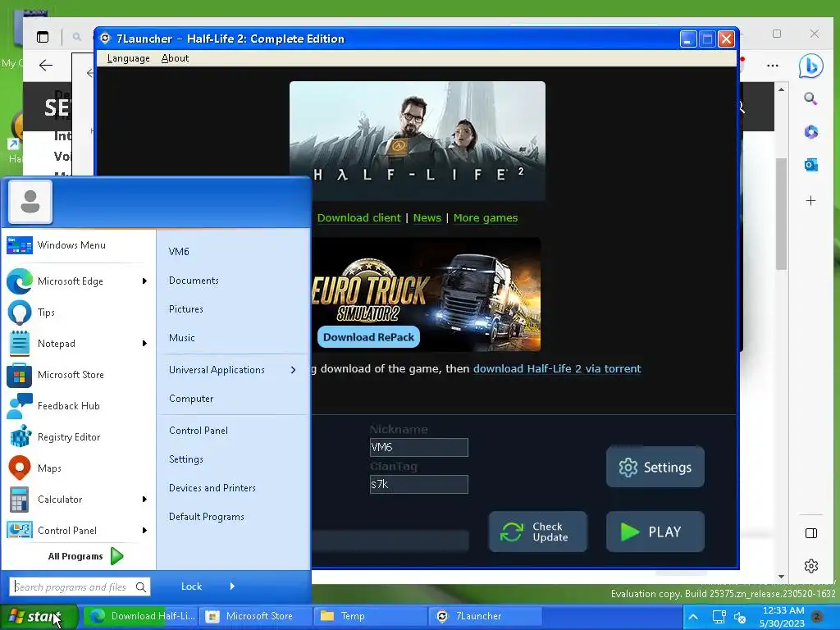Viewport: 840px width, 630px height.
Task: Switch to Temp folder taskbar button
Action: (370, 617)
